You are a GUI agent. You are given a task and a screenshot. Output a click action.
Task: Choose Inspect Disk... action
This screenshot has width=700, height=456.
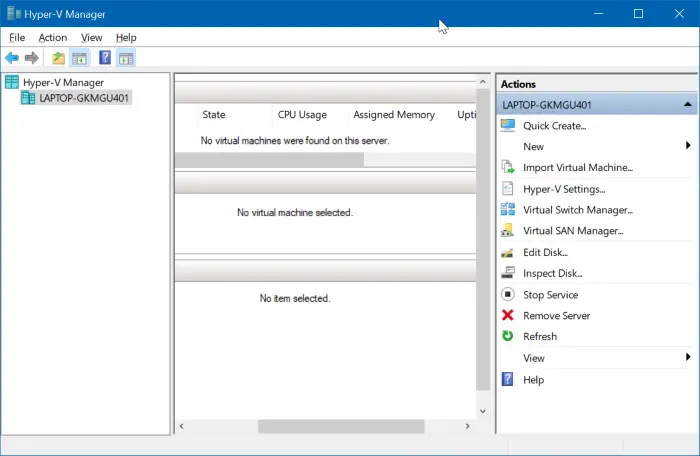point(552,273)
